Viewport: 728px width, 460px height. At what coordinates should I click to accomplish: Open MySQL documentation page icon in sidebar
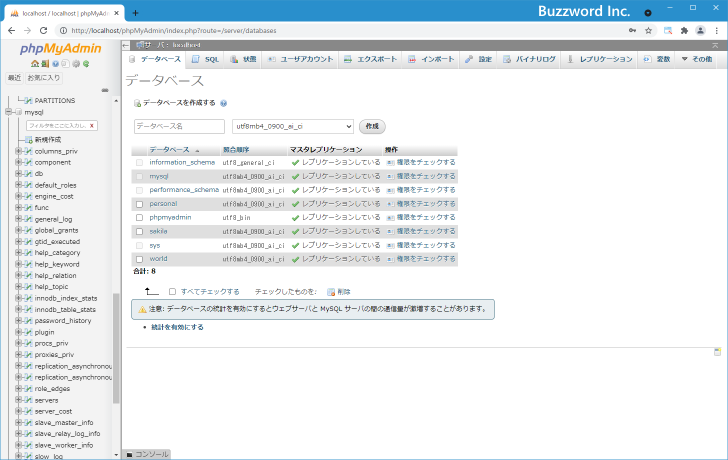65,64
